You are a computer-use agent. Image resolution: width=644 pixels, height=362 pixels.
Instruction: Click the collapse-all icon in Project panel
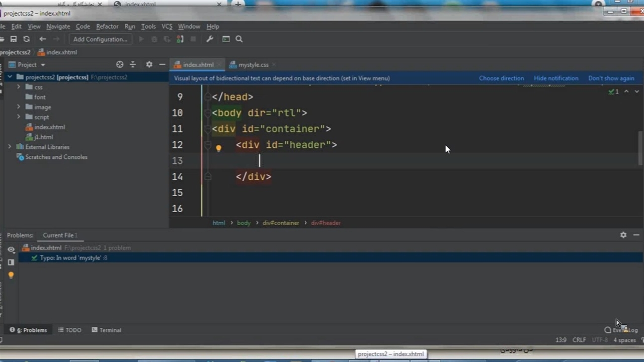[133, 64]
